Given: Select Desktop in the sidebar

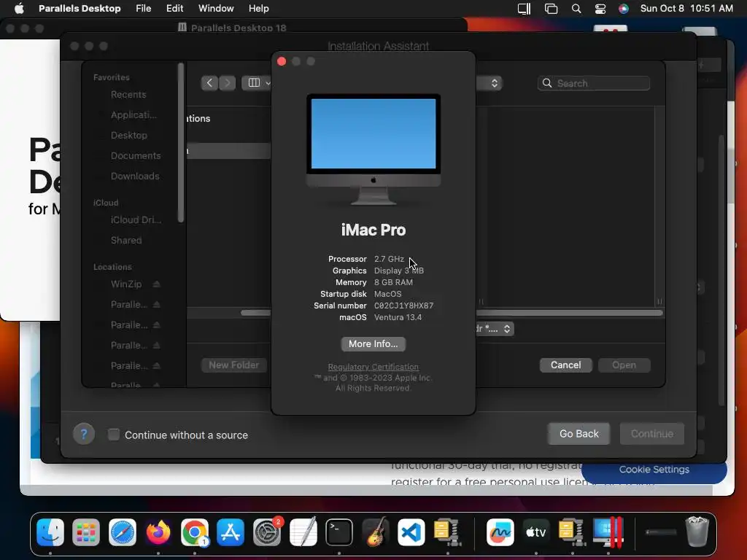Looking at the screenshot, I should 128,135.
